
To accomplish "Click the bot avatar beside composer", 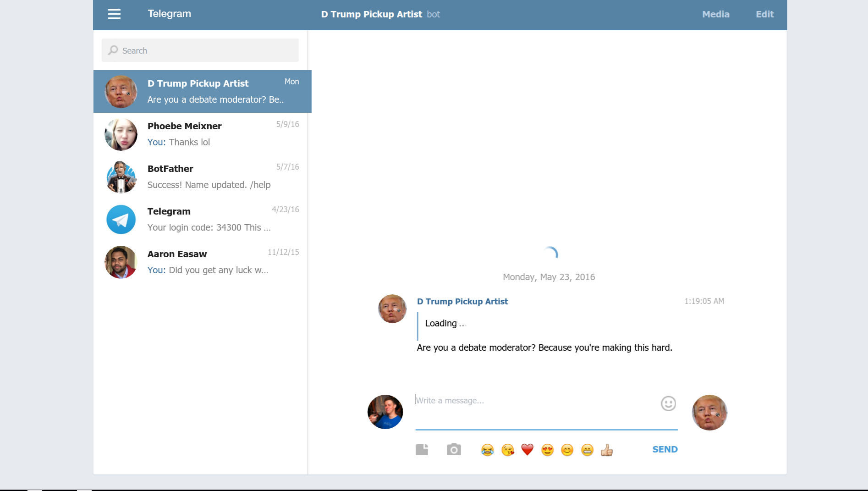I will 709,413.
